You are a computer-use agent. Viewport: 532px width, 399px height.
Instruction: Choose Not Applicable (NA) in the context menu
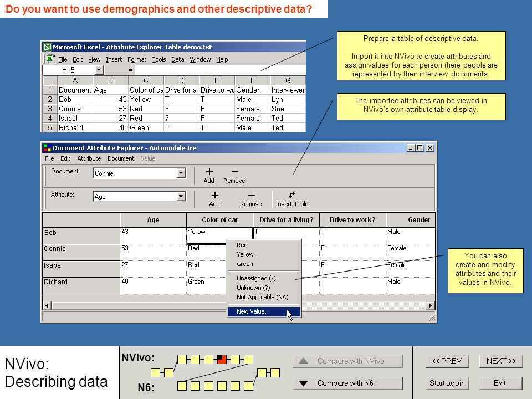tap(264, 297)
